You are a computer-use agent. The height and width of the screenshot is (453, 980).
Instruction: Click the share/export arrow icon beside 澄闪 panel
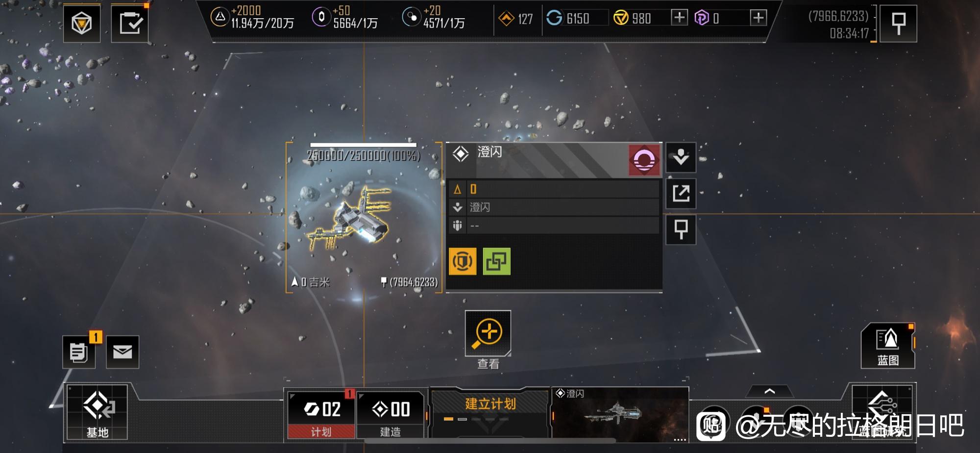point(681,193)
